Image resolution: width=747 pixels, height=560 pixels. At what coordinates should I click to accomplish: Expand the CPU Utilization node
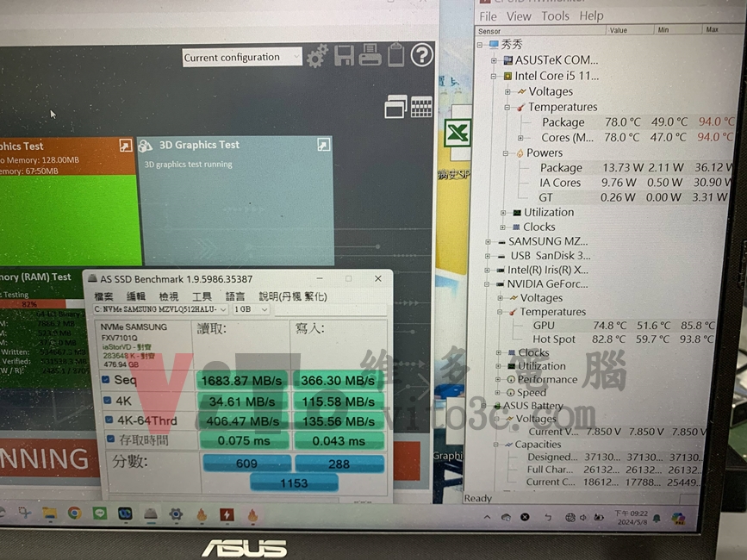[x=503, y=213]
